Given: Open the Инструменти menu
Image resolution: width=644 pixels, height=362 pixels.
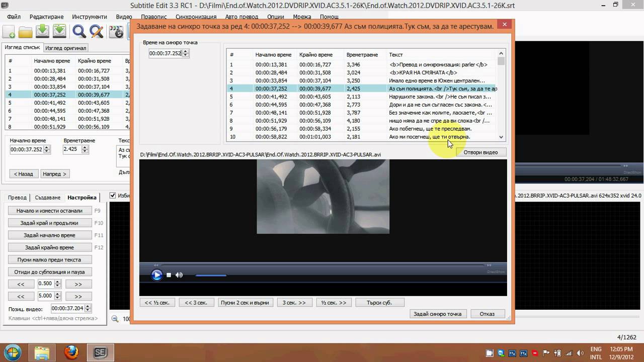Looking at the screenshot, I should pyautogui.click(x=90, y=17).
